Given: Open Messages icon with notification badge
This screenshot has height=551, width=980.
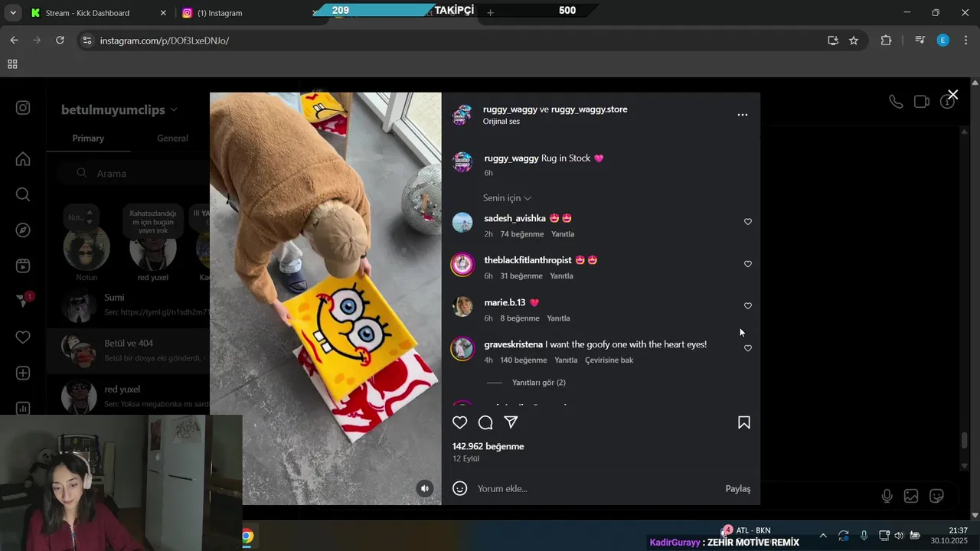Looking at the screenshot, I should [x=23, y=301].
